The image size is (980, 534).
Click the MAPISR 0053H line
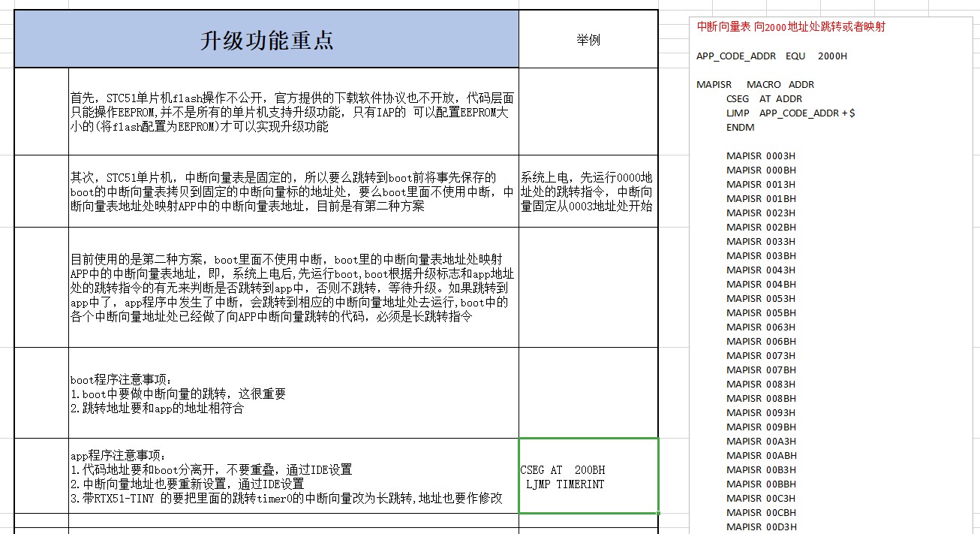761,298
